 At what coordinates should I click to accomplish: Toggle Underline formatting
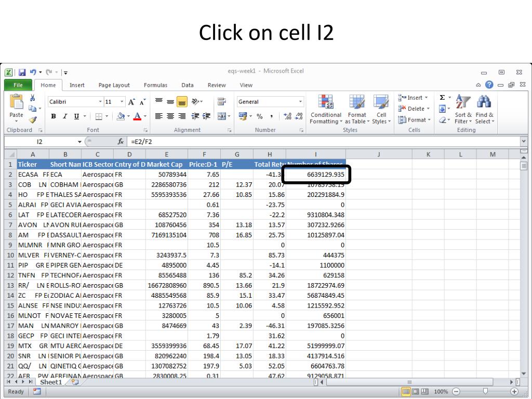[76, 116]
